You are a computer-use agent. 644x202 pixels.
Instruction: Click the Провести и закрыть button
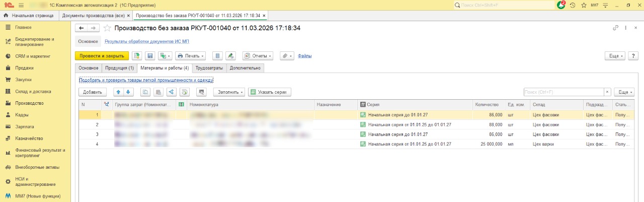tap(102, 55)
